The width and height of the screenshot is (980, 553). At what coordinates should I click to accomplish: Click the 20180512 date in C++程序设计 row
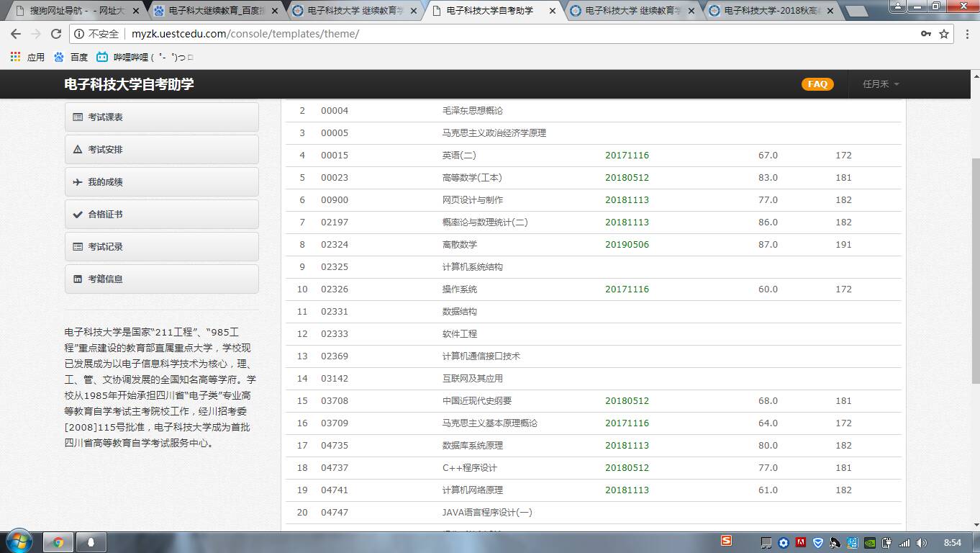click(x=627, y=468)
